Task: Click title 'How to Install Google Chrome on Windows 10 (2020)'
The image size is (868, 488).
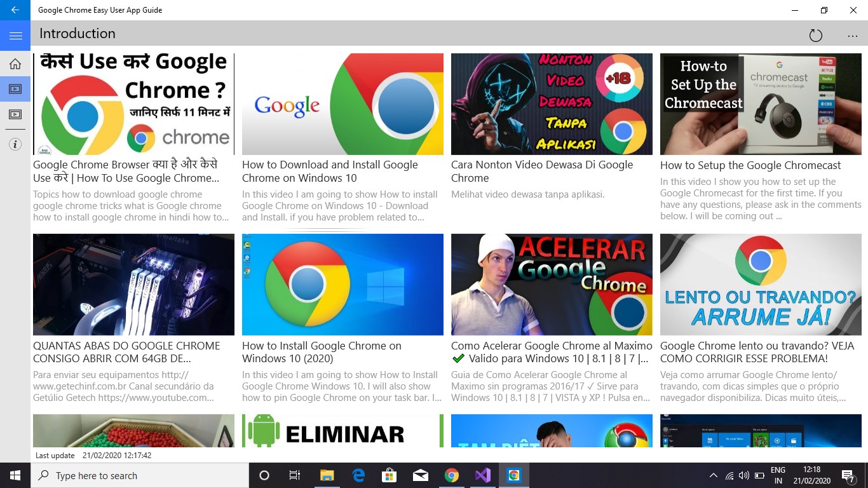Action: point(322,352)
